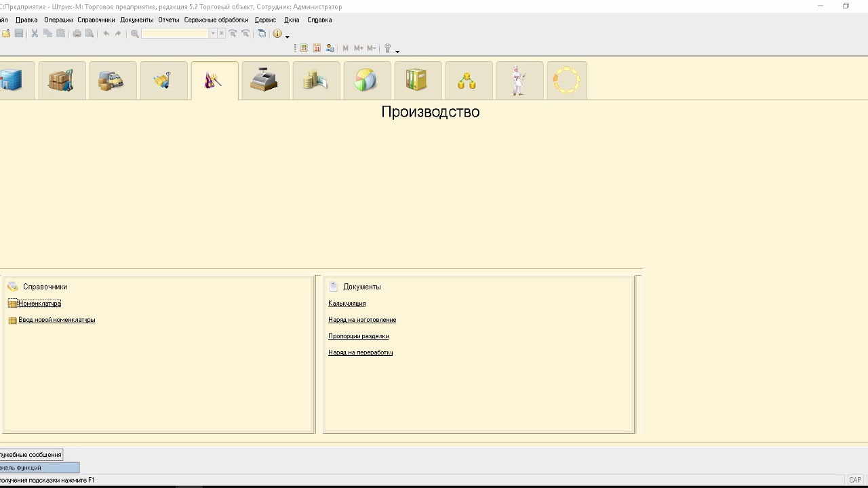Expand the arrow after Help icon
This screenshot has height=488, width=868.
tap(288, 36)
